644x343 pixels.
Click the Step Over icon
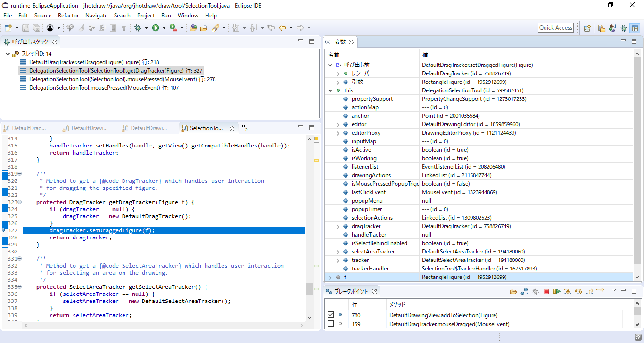[578, 292]
